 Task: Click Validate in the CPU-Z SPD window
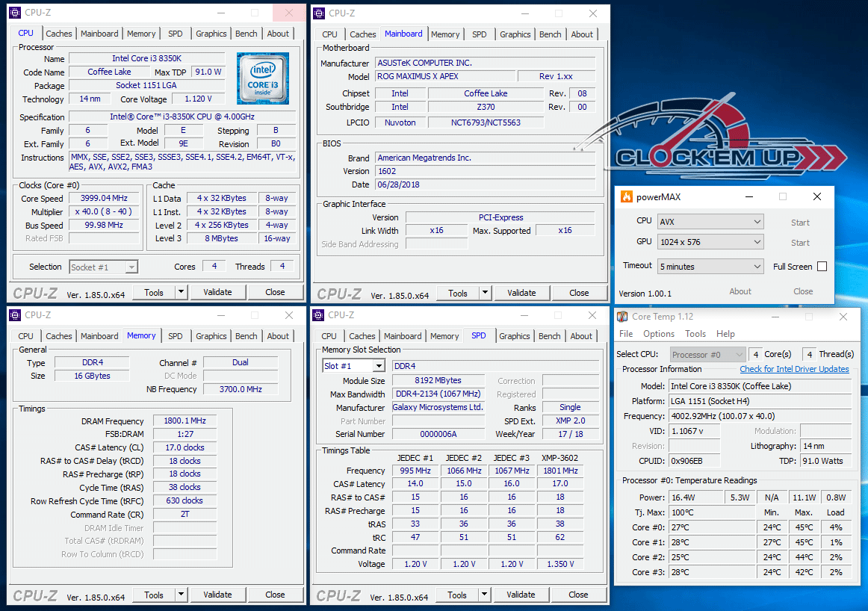point(521,595)
